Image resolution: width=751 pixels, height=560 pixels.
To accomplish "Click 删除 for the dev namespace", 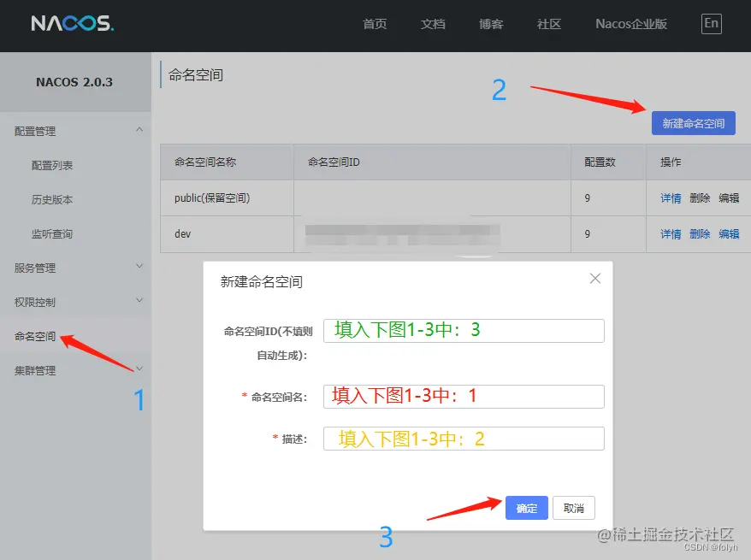I will pyautogui.click(x=700, y=234).
